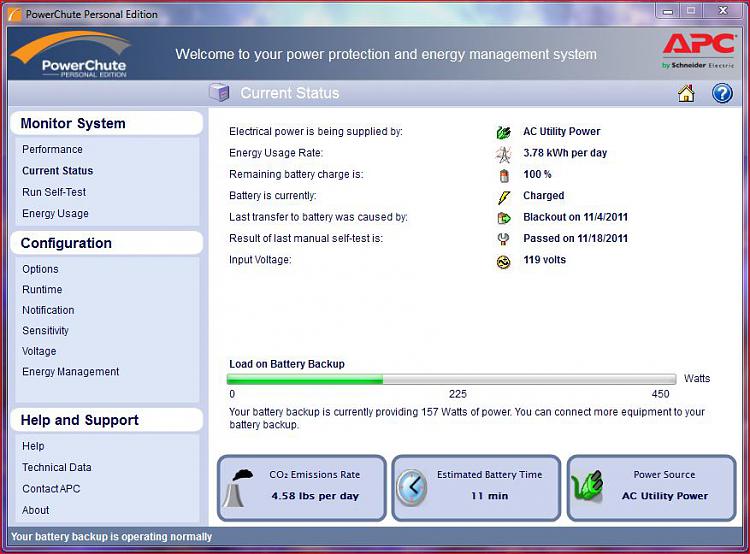Click 'Remaining battery charge is:' label
Screen dimensions: 750x554
296,174
